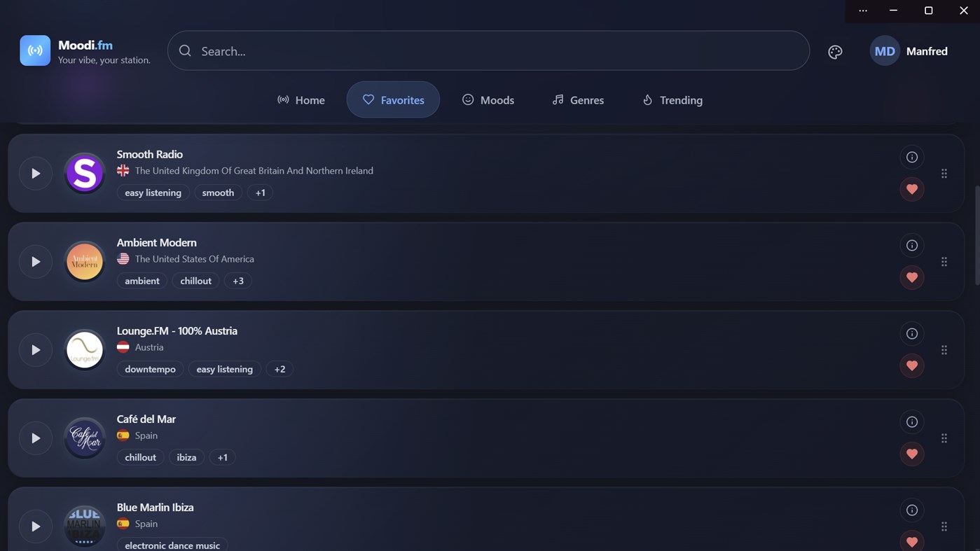Viewport: 980px width, 551px height.
Task: Click the Smooth Radio logo thumbnail
Action: (85, 174)
